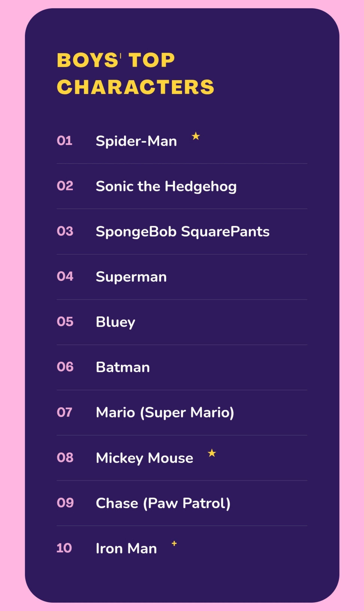Click the plus icon beside Iron Man
Screen dimensions: 364x611
174,544
